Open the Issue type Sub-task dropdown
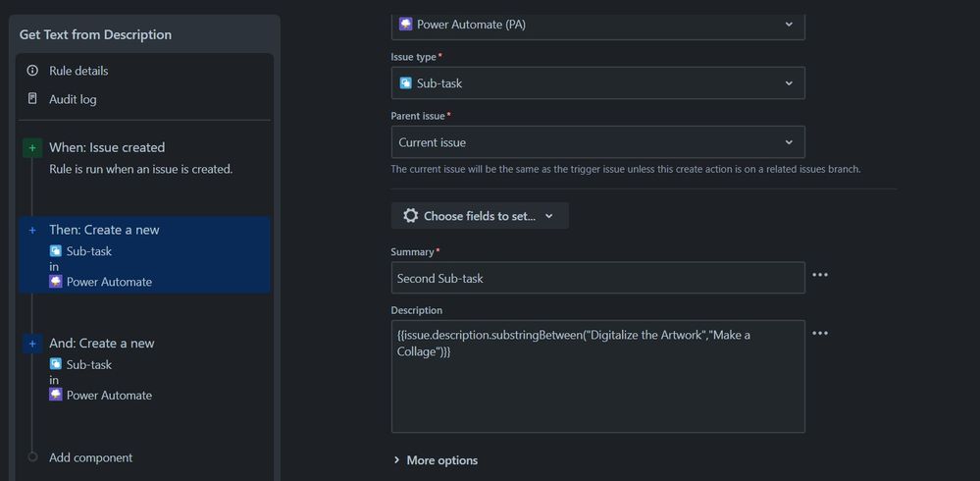The height and width of the screenshot is (481, 980). [598, 83]
